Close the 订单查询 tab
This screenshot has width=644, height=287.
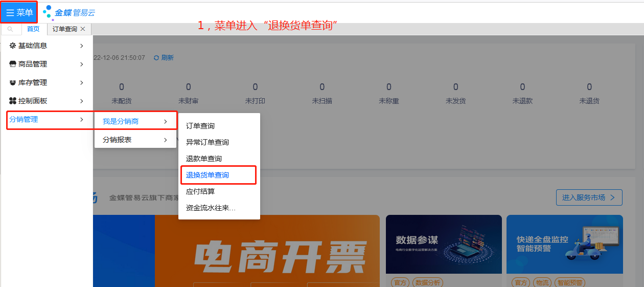pos(83,29)
